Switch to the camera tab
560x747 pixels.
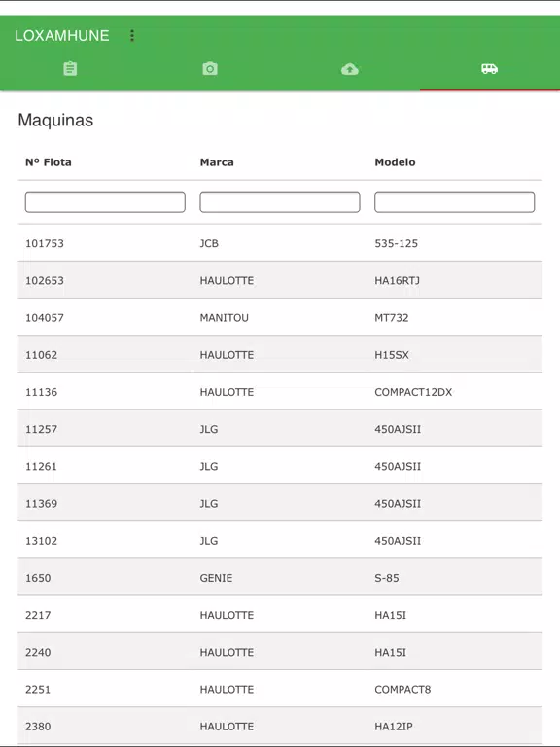(x=210, y=69)
